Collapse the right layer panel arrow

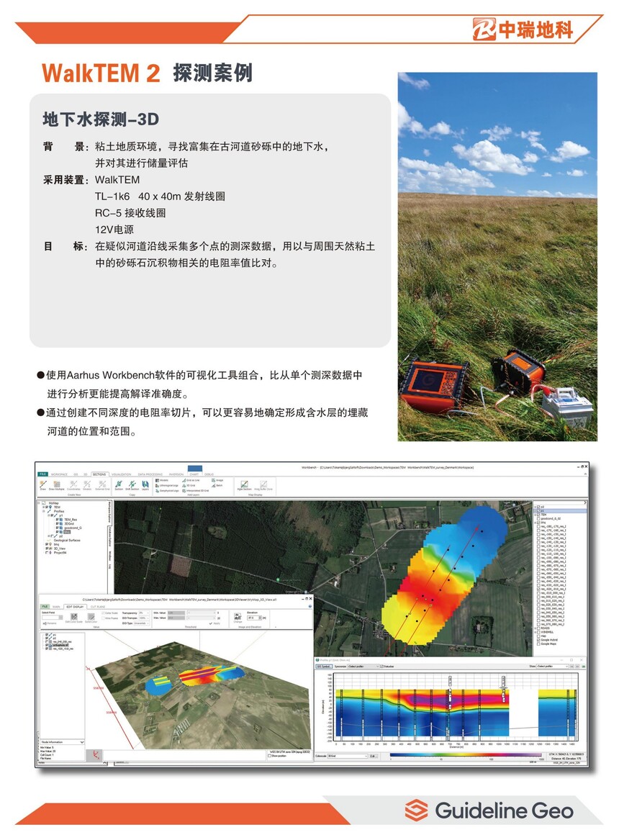tap(584, 502)
